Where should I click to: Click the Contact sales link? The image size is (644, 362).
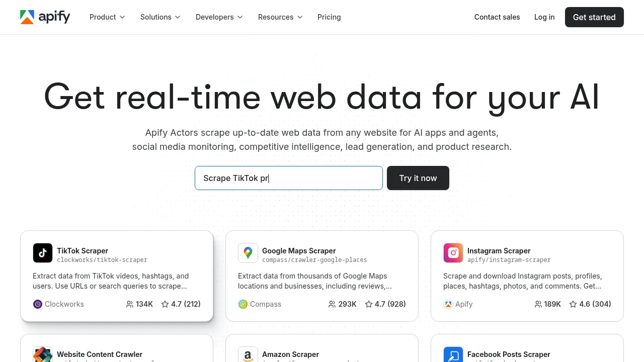tap(497, 17)
